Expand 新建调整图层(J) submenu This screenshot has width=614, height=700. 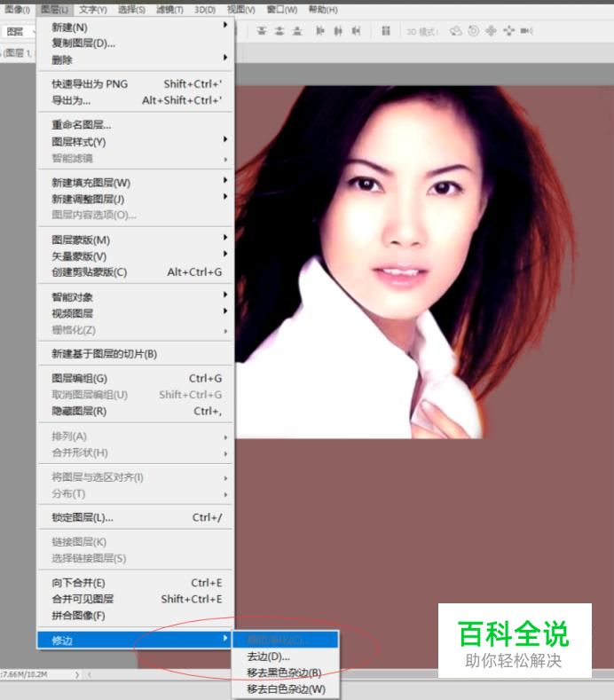(x=135, y=199)
